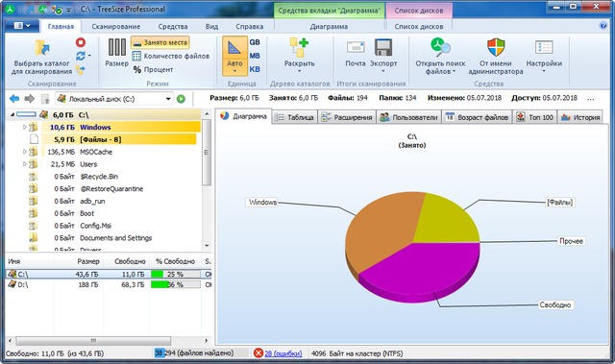This screenshot has height=364, width=615.
Task: Click the 'От имени администратора' shield icon
Action: click(x=496, y=47)
